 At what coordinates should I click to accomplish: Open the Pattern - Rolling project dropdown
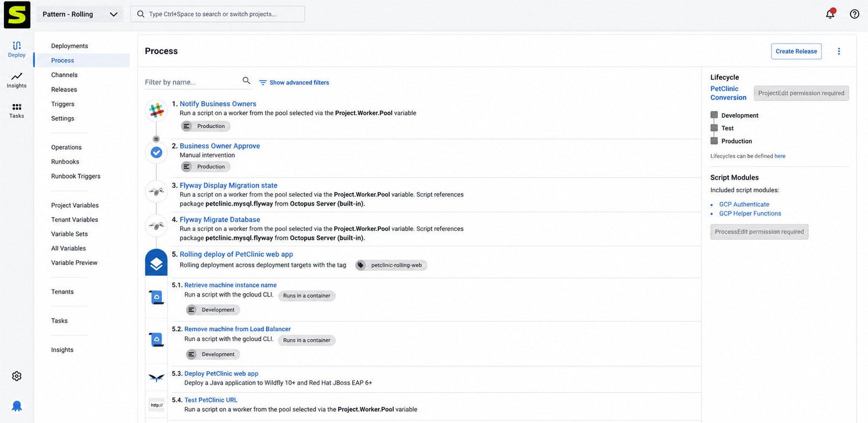(x=80, y=14)
